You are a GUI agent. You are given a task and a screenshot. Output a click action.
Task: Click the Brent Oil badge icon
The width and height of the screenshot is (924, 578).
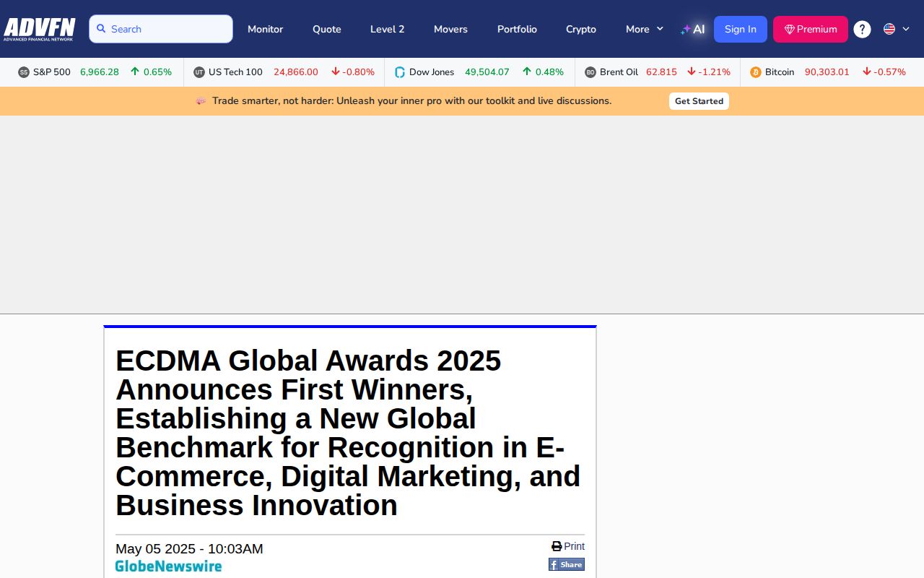592,72
